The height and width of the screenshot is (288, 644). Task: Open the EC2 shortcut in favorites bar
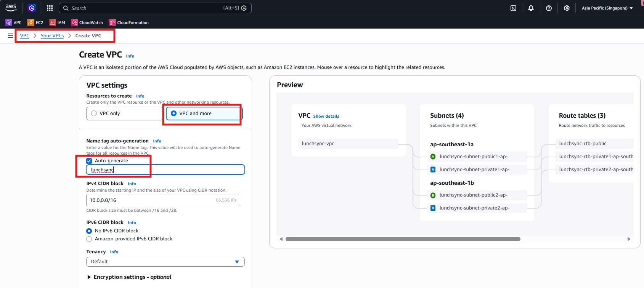[35, 22]
